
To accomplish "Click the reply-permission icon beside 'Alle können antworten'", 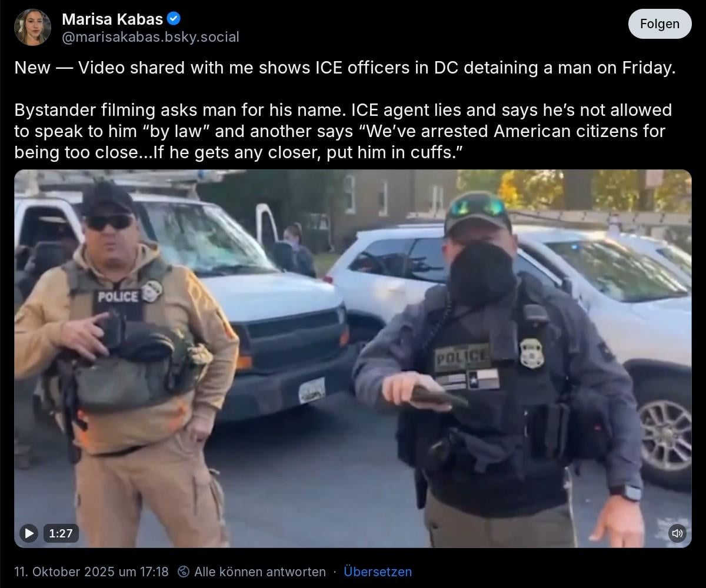I will click(x=184, y=572).
